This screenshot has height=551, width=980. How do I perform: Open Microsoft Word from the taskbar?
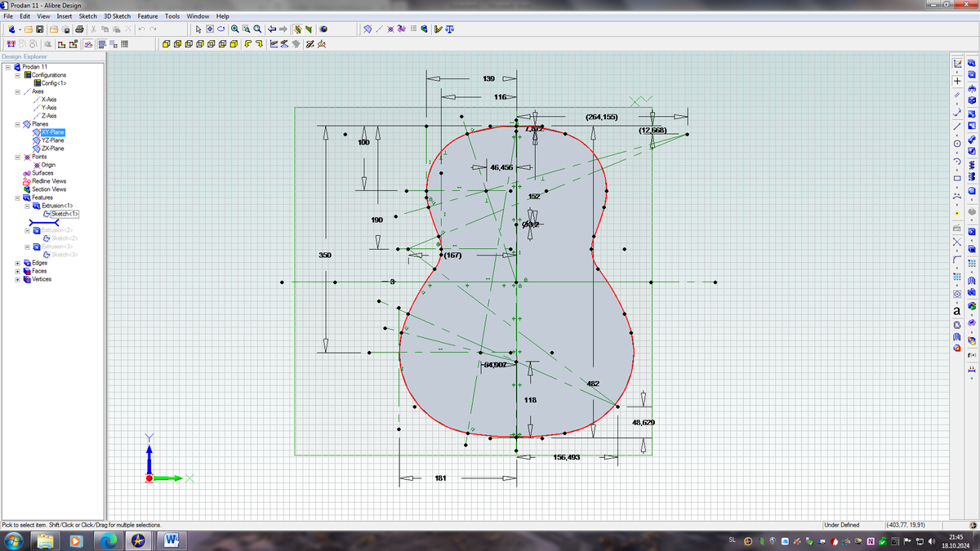pyautogui.click(x=171, y=540)
